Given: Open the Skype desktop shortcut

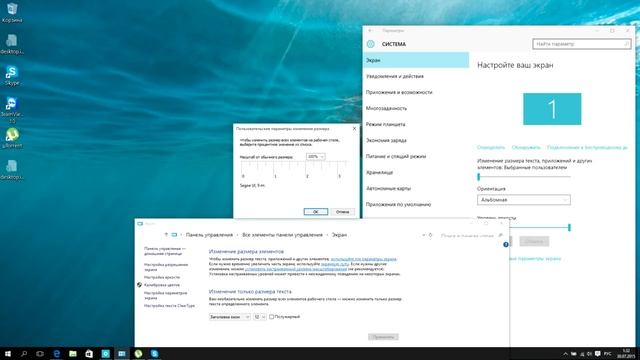Looking at the screenshot, I should [x=12, y=76].
